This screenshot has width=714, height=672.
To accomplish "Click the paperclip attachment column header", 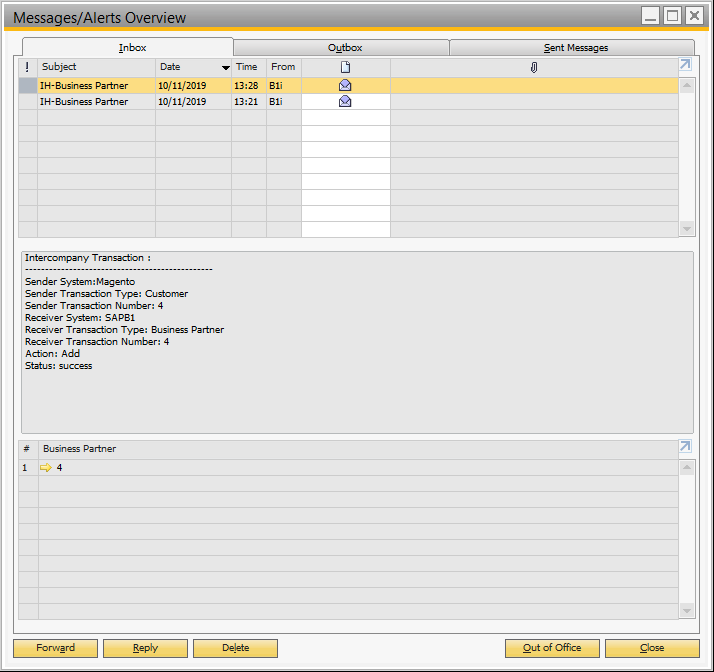I will point(534,67).
